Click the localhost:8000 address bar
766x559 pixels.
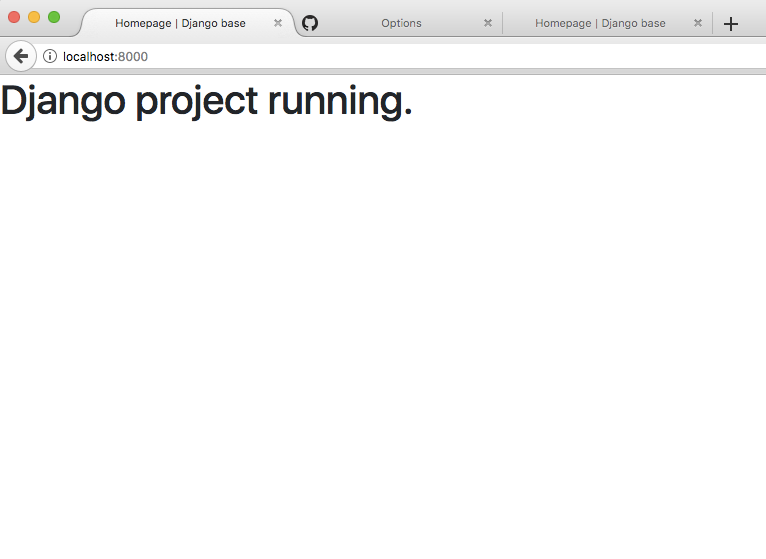tap(401, 57)
